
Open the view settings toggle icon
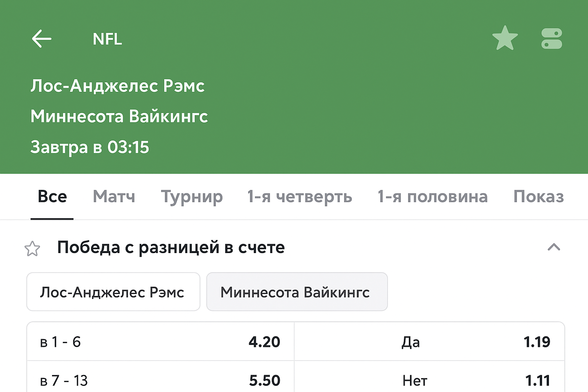pos(552,39)
